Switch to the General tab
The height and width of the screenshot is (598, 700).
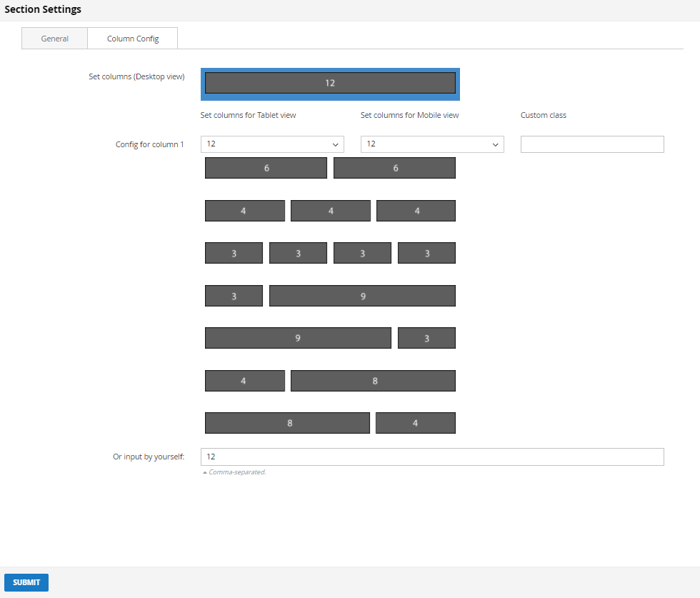point(55,39)
